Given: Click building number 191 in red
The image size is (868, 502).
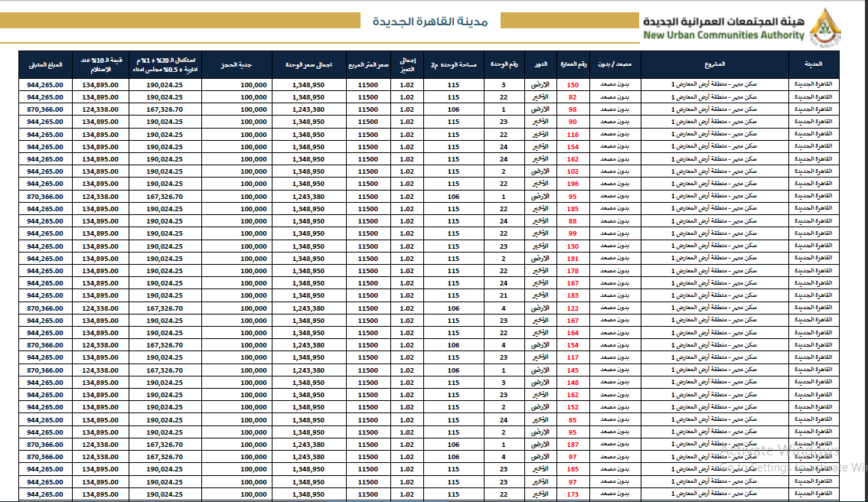Looking at the screenshot, I should (x=573, y=259).
